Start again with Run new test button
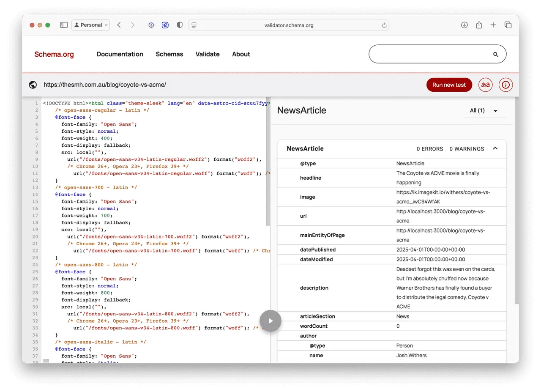This screenshot has height=392, width=541. pos(449,85)
